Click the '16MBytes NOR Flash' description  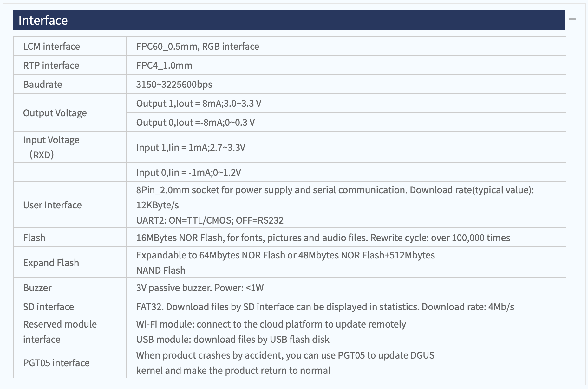(323, 238)
